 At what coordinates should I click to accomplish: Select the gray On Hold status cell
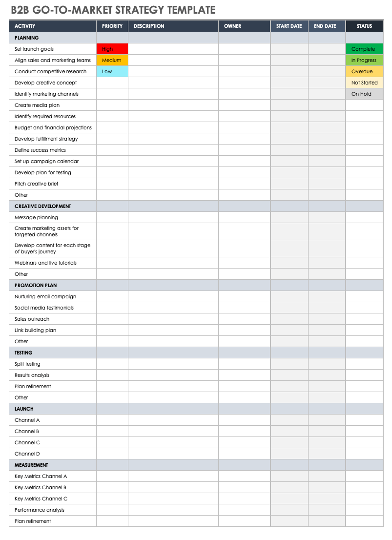(x=364, y=94)
